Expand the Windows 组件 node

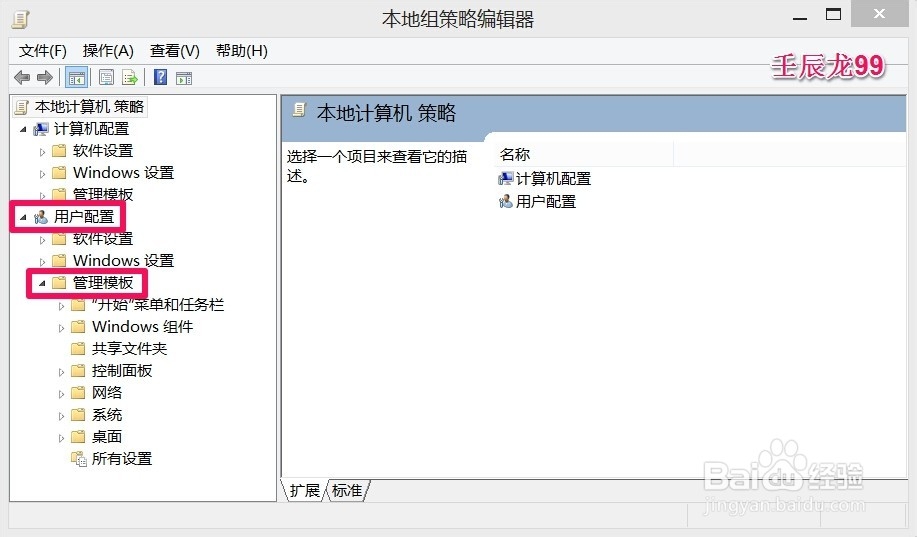click(x=61, y=328)
